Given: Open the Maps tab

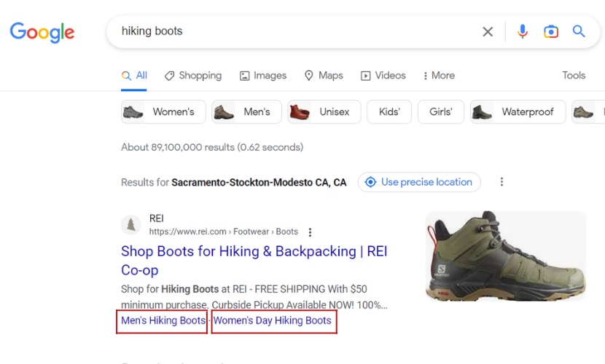Looking at the screenshot, I should click(x=323, y=75).
